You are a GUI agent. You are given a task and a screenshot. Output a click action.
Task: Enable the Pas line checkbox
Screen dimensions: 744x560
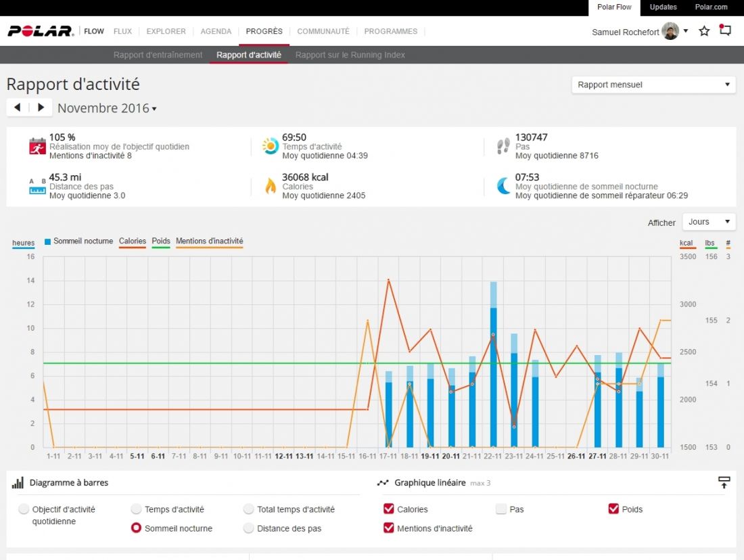tap(501, 509)
